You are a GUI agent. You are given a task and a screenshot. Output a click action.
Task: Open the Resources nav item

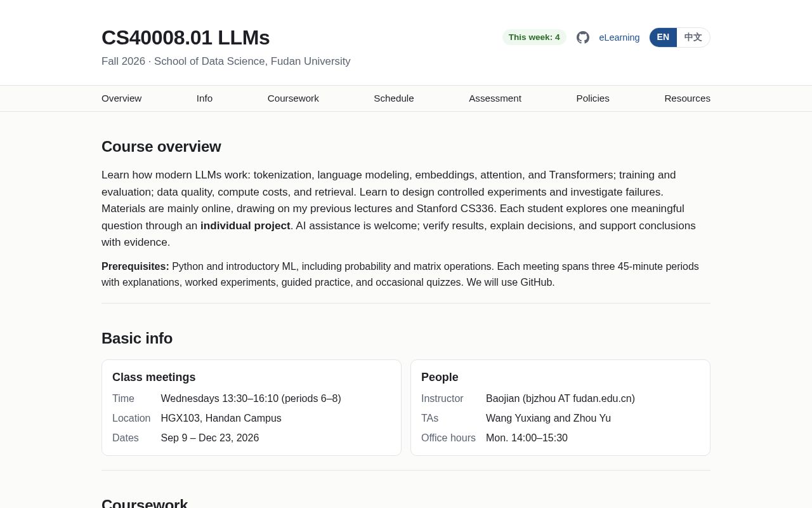[687, 98]
